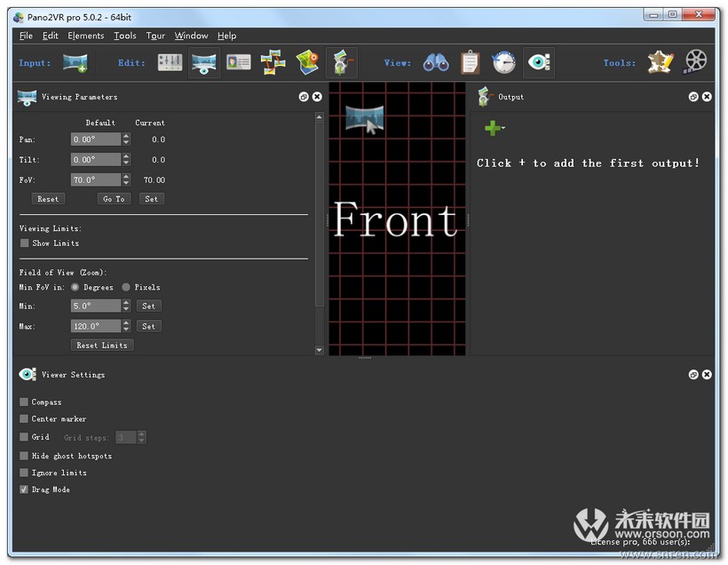Open the Skin Editor tool icon
This screenshot has width=728, height=565.
click(661, 62)
